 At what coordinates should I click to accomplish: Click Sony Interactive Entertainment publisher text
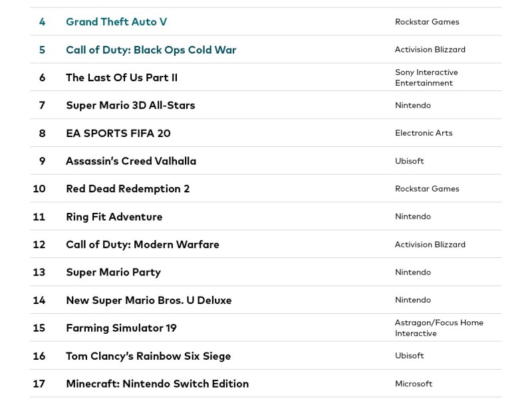[x=426, y=78]
